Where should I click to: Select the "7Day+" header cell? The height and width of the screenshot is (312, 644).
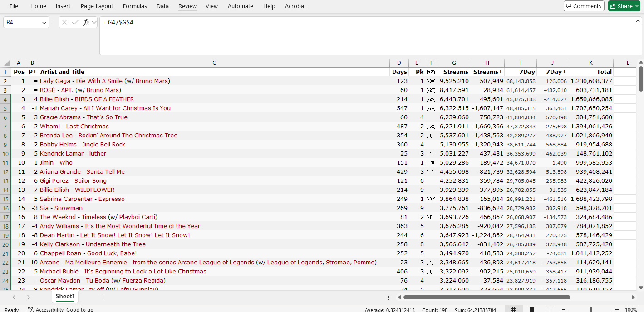click(552, 72)
